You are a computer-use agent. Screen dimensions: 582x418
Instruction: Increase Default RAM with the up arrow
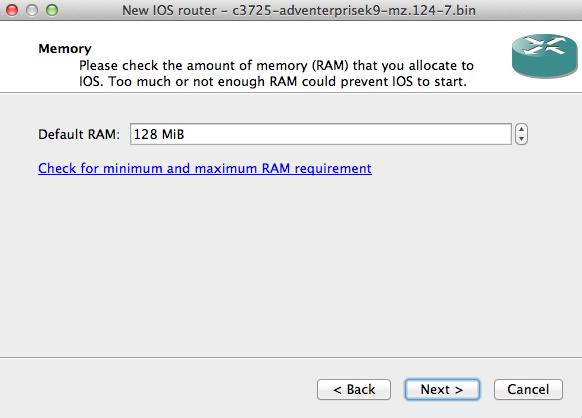521,129
